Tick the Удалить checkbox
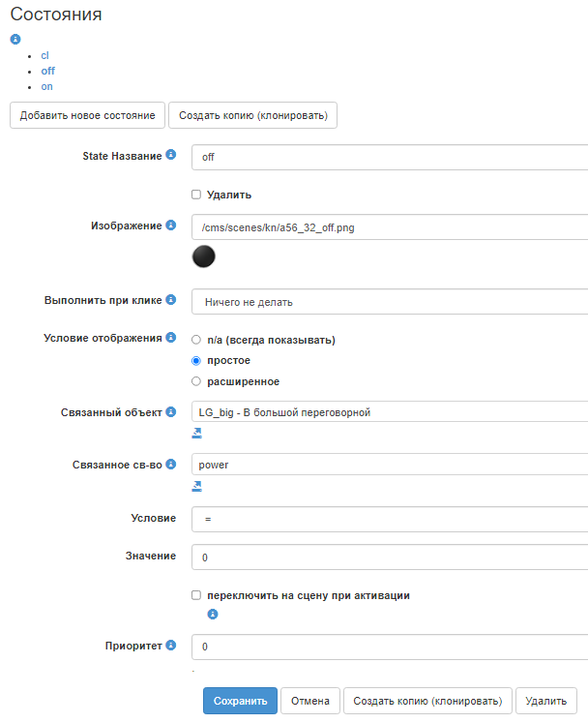Image resolution: width=588 pixels, height=723 pixels. pyautogui.click(x=196, y=195)
